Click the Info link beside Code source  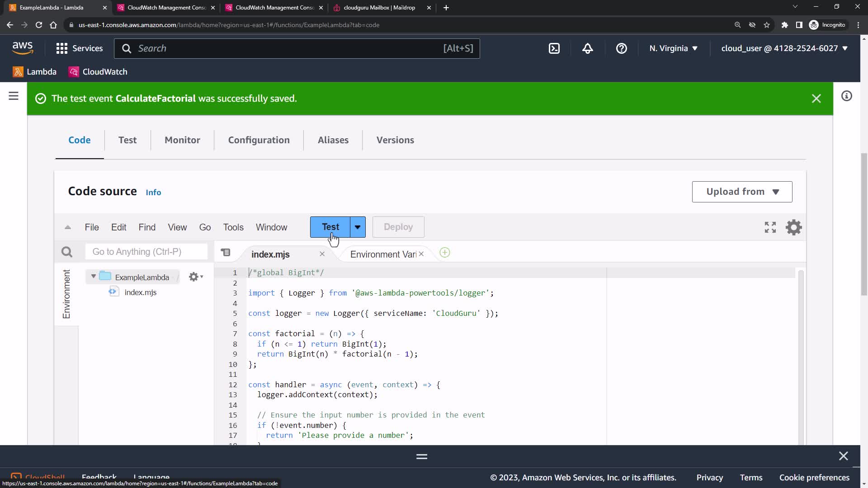(153, 192)
